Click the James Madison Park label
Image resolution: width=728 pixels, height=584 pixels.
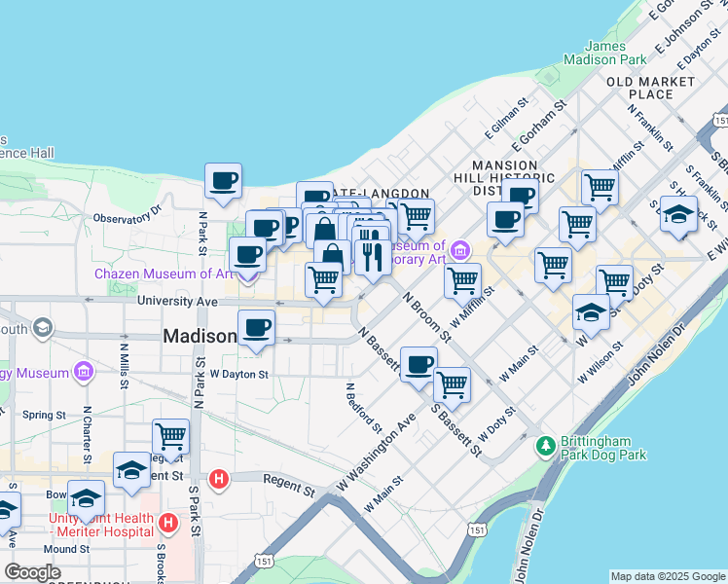pos(615,53)
